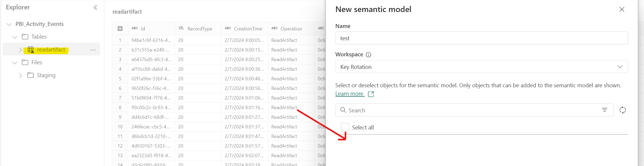Screen dimensions: 644x166
Task: Refresh the object list
Action: [622, 110]
